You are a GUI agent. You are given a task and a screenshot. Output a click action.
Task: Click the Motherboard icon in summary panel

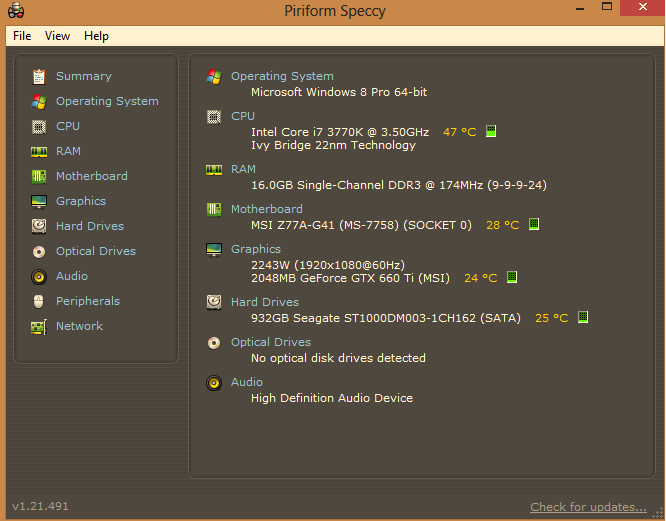pyautogui.click(x=214, y=209)
